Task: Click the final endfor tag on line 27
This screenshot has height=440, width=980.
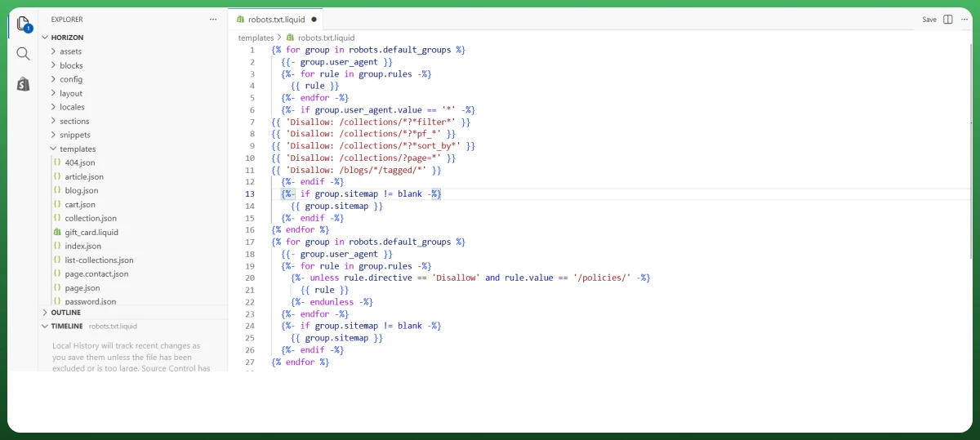Action: pyautogui.click(x=301, y=362)
